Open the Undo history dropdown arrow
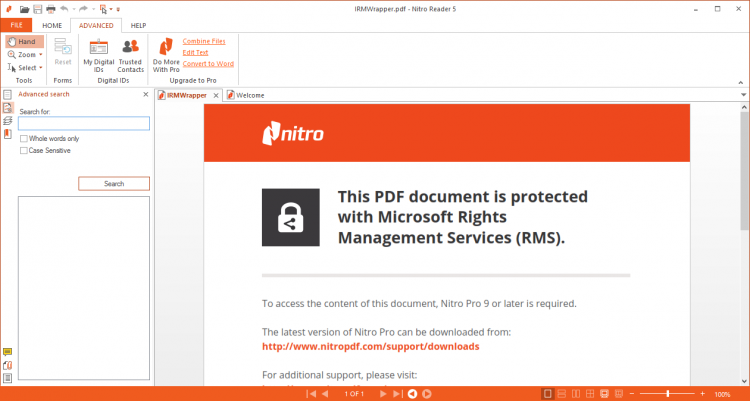The width and height of the screenshot is (750, 401). (74, 9)
